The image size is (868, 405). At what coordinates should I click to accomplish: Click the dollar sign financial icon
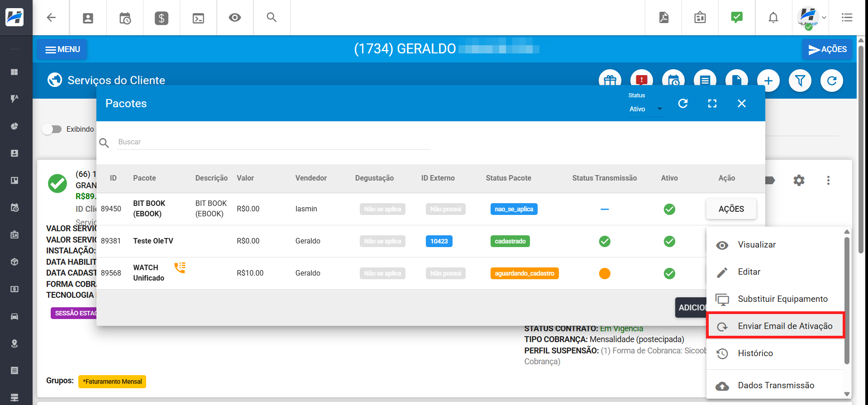161,18
